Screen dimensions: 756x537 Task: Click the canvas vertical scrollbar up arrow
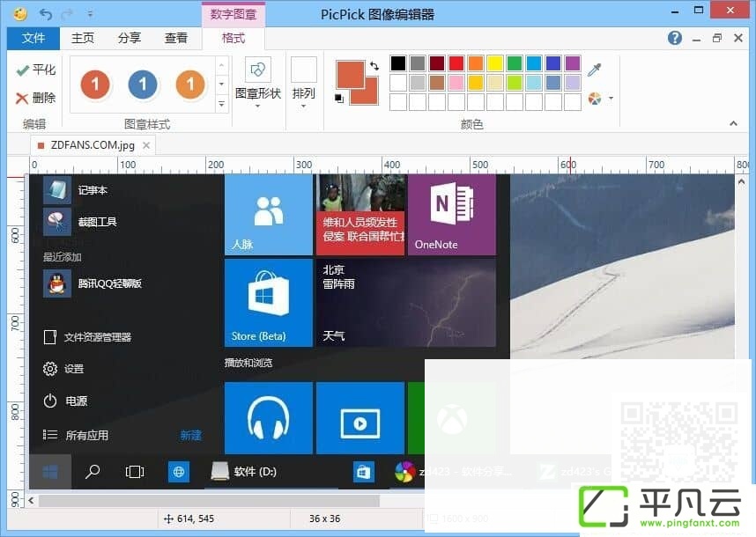point(742,181)
